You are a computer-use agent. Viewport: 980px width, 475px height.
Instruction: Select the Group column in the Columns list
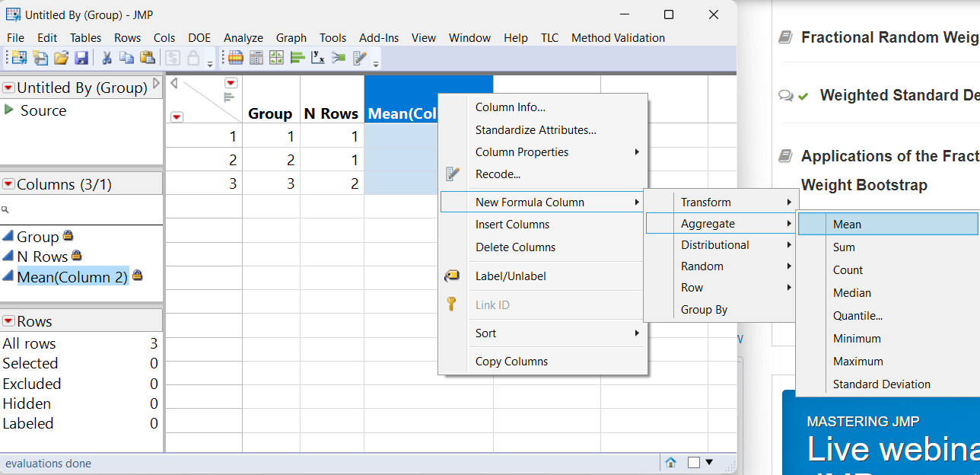(37, 237)
